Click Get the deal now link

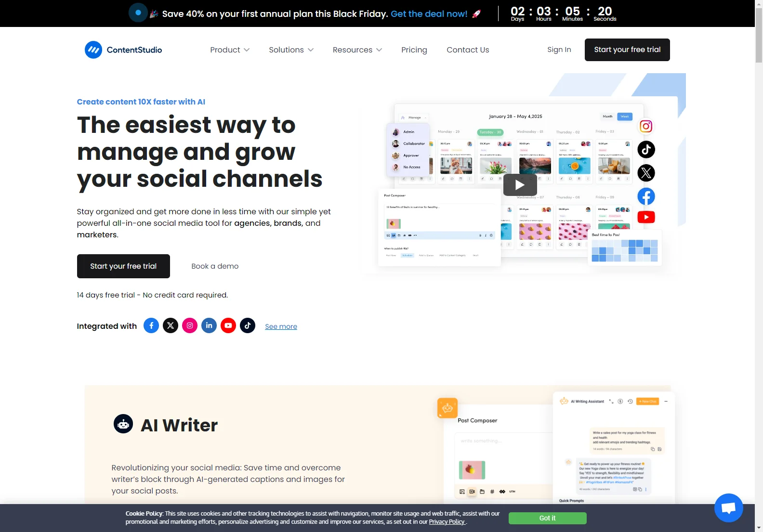click(x=429, y=14)
